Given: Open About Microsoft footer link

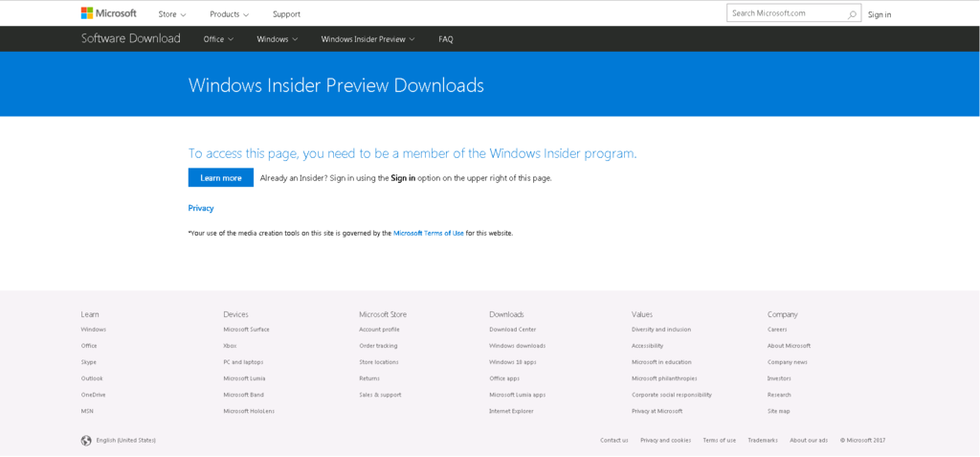Looking at the screenshot, I should click(x=789, y=346).
